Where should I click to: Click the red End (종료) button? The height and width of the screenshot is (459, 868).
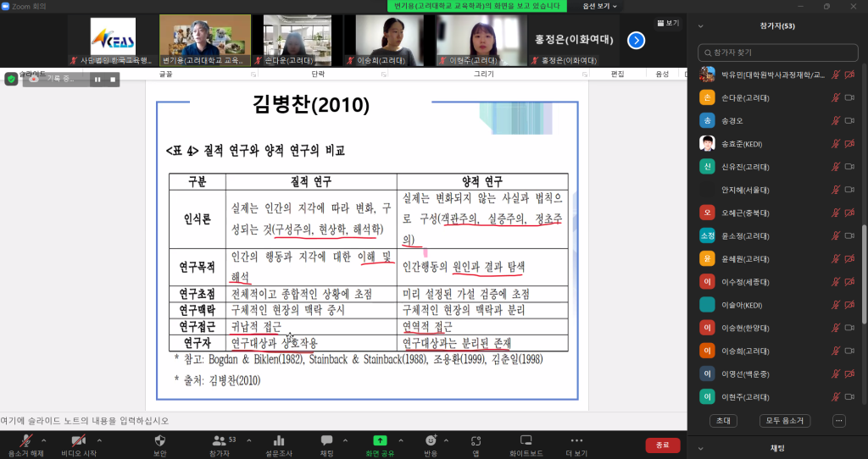tap(662, 445)
